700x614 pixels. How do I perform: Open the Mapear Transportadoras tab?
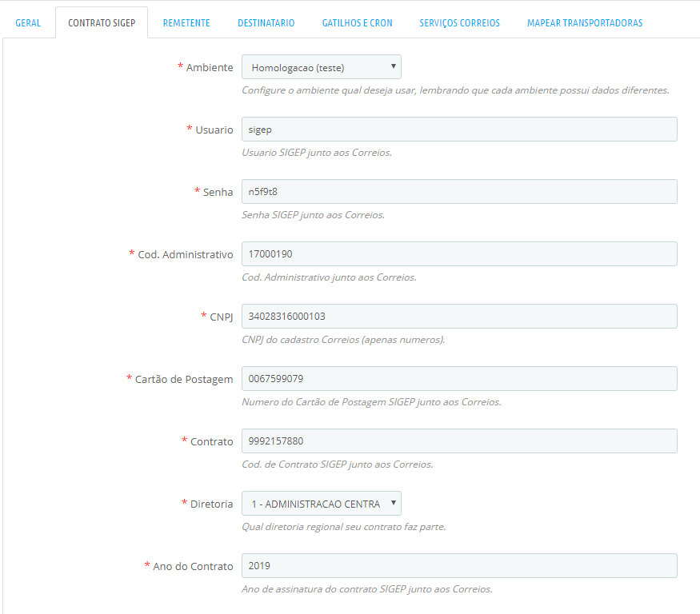point(584,23)
